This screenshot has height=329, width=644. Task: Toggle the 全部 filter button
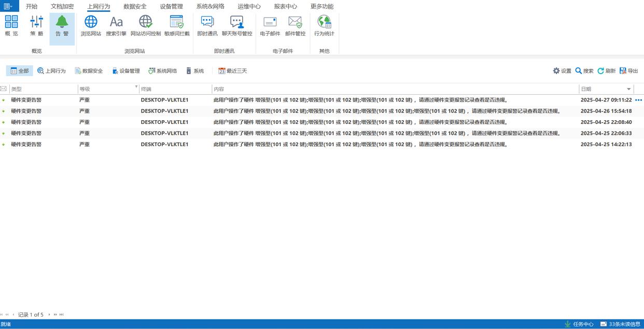coord(20,71)
